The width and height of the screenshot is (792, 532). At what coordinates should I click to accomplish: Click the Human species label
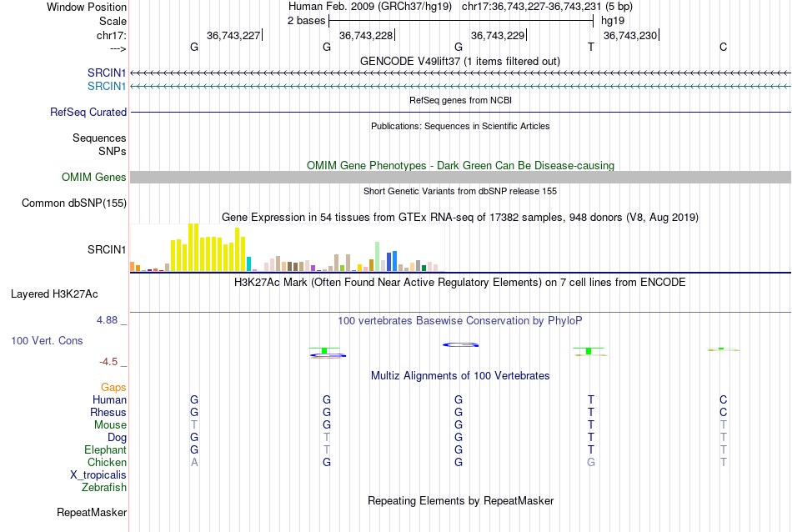(x=109, y=399)
